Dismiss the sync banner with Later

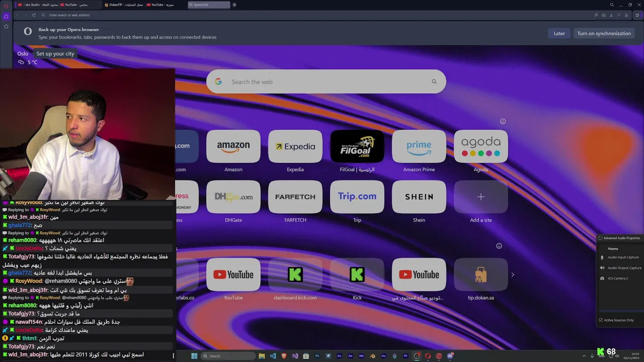(559, 33)
